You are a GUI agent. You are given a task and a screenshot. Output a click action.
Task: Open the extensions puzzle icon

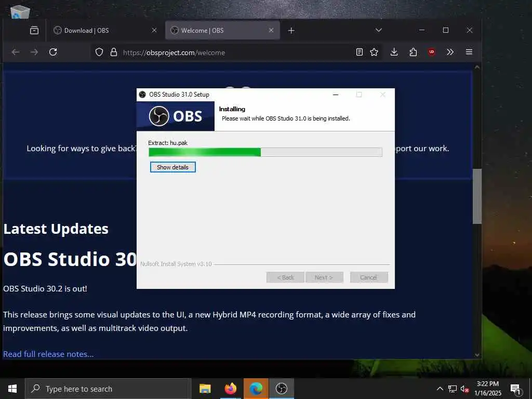pos(413,52)
